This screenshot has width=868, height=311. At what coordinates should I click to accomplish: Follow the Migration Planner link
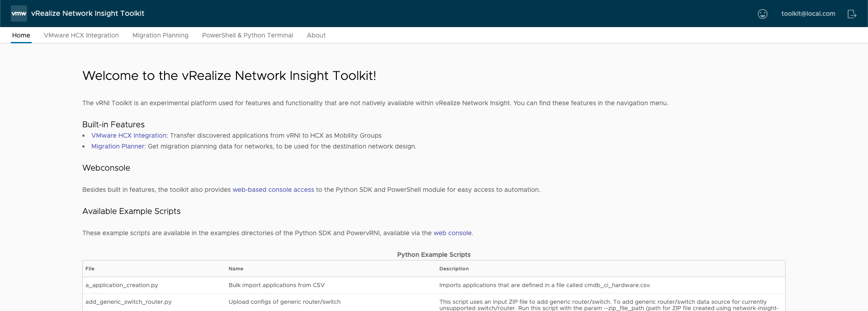tap(118, 146)
